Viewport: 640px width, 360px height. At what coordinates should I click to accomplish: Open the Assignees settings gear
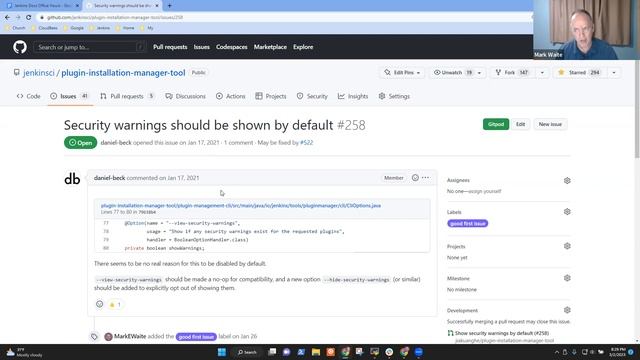click(567, 180)
